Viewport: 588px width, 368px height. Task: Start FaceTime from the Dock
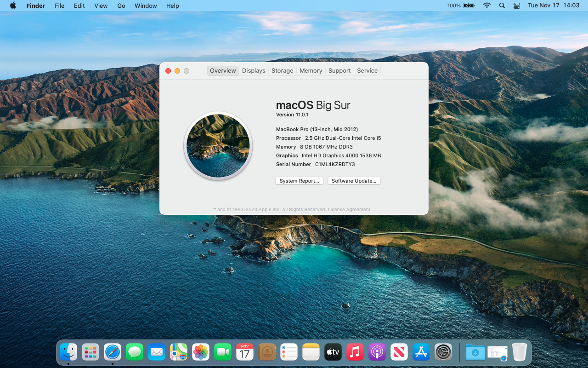pyautogui.click(x=223, y=352)
